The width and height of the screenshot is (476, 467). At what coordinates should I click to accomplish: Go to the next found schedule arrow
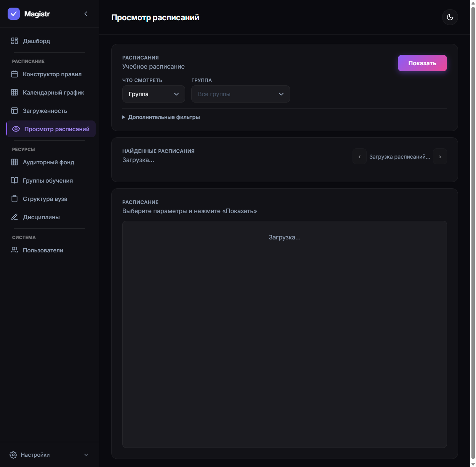tap(440, 157)
